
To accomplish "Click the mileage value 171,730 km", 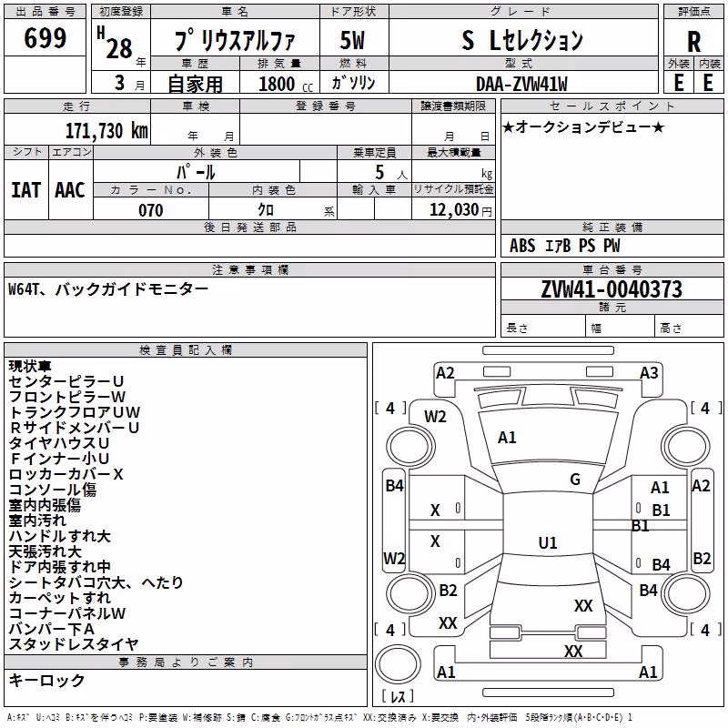I will (x=106, y=130).
